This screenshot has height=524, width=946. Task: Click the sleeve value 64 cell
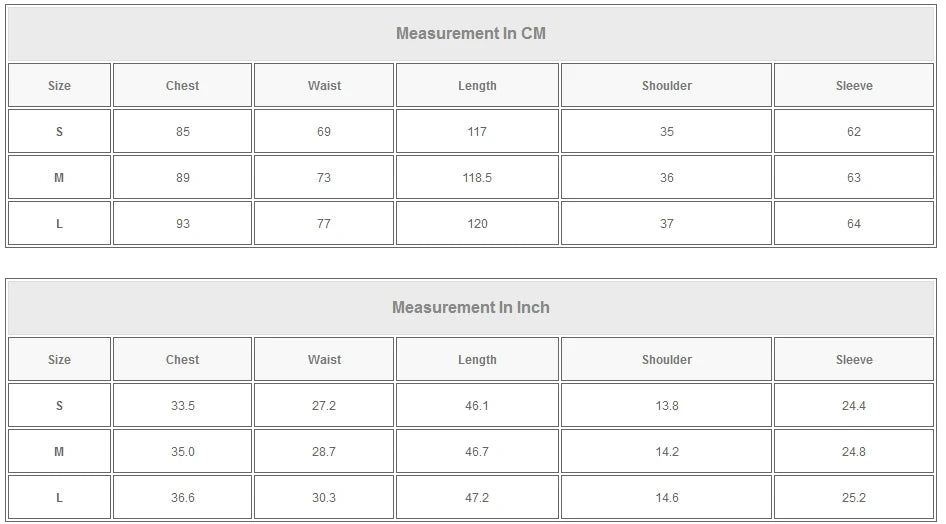coord(854,224)
